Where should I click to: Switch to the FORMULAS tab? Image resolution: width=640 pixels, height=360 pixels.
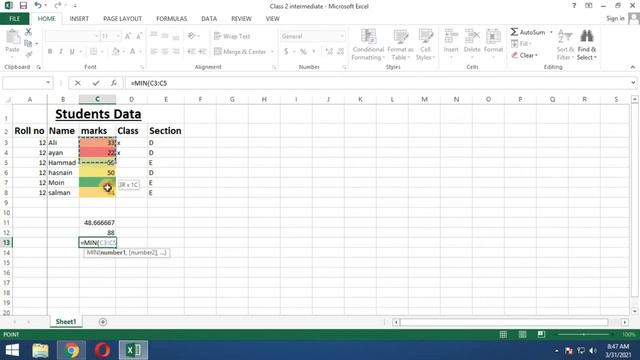[171, 19]
